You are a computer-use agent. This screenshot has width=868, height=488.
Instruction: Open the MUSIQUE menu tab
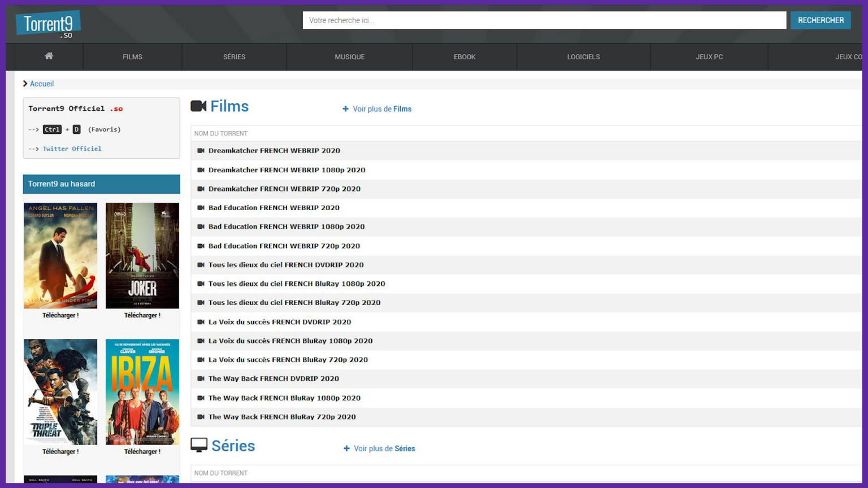click(x=349, y=56)
